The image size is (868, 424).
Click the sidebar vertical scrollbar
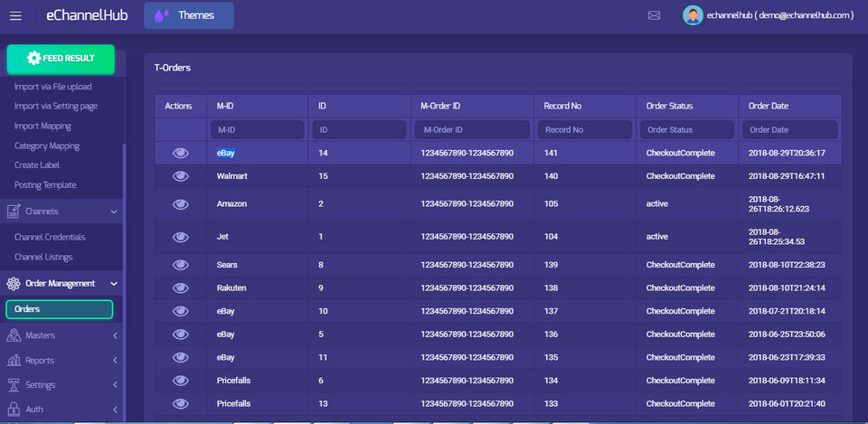click(125, 282)
